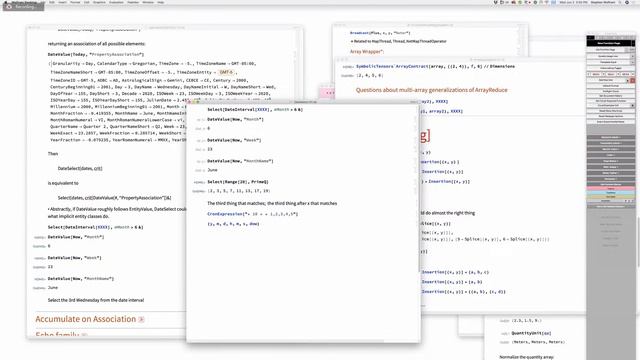
Task: Open the Window menu
Action: tap(148, 2)
